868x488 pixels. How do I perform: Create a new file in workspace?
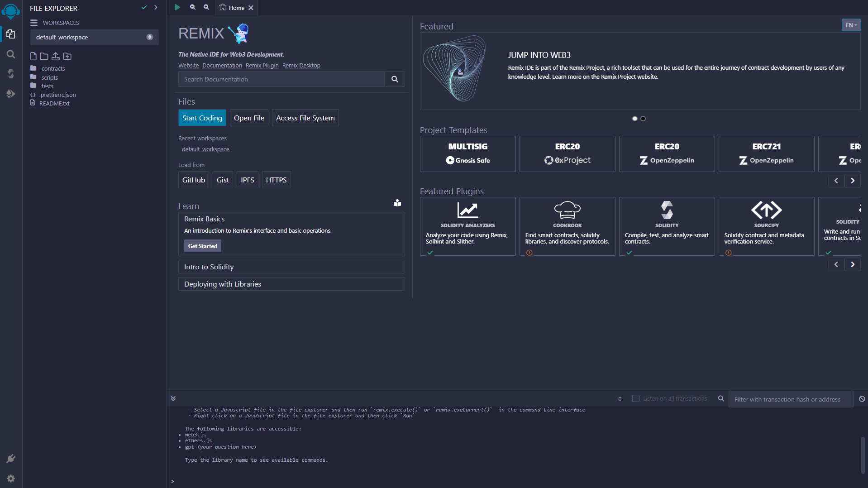33,56
